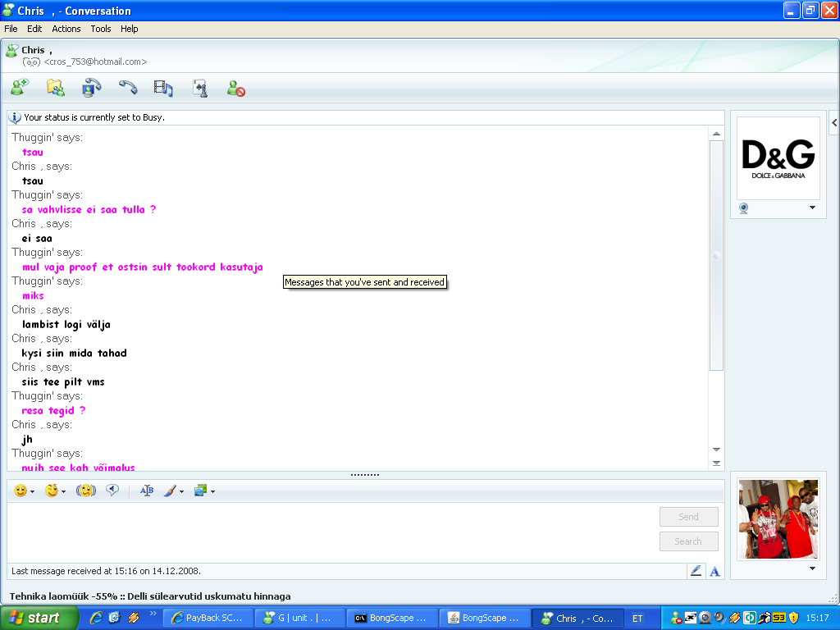Screen dimensions: 840x630
Task: Block Chris using the block contact icon
Action: click(235, 87)
